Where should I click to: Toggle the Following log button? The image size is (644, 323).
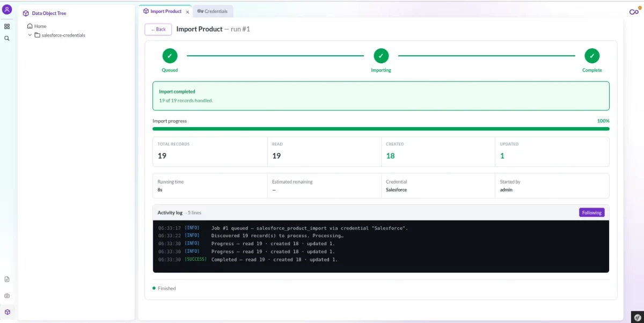click(591, 212)
